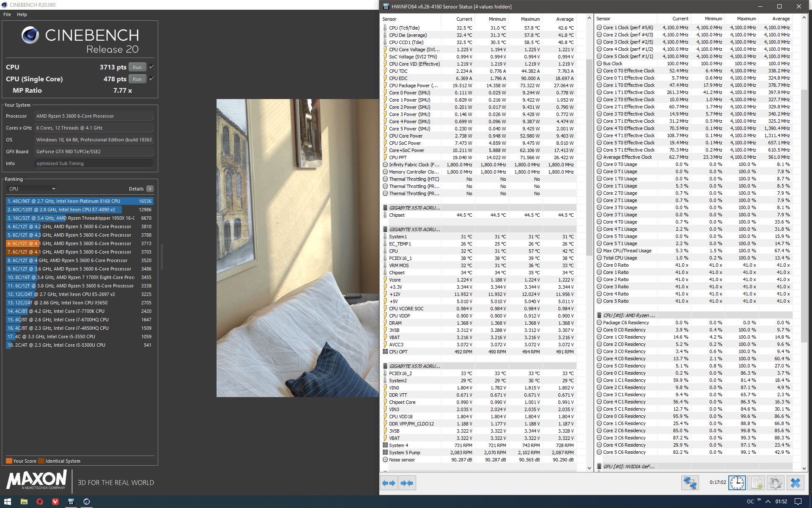
Task: Open HWiNFO sensor settings gear
Action: click(775, 483)
